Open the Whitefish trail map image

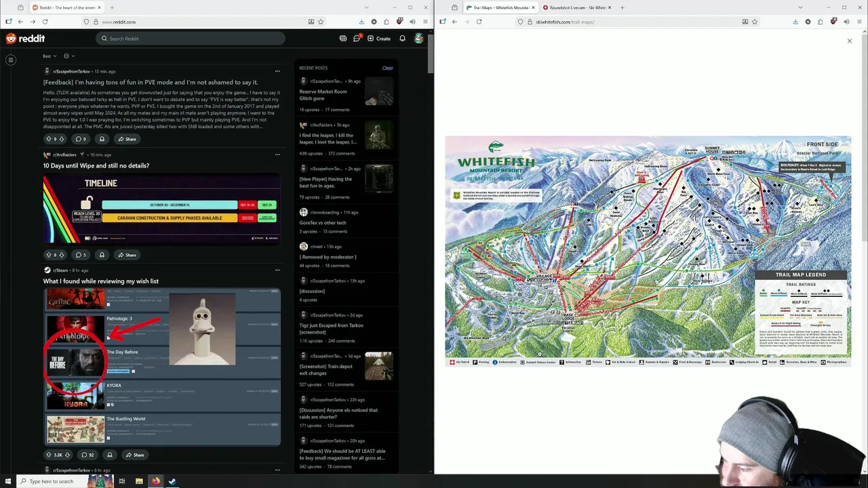coord(648,251)
